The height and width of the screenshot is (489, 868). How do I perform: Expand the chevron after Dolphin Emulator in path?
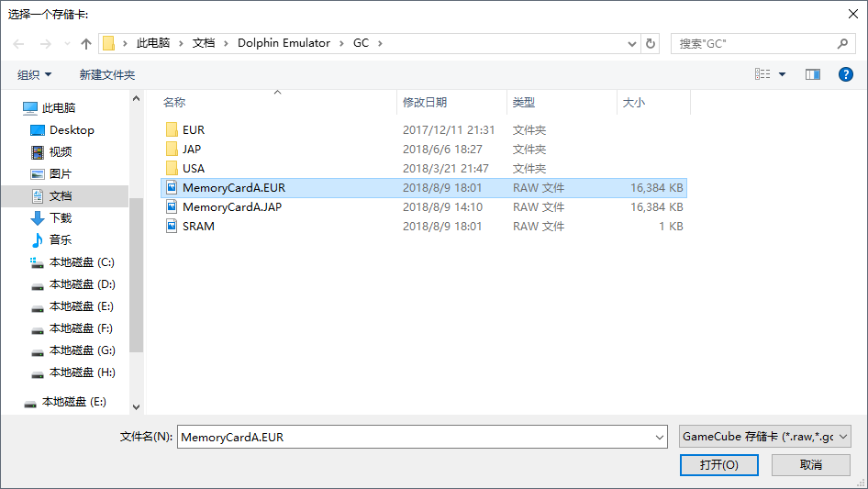[341, 43]
